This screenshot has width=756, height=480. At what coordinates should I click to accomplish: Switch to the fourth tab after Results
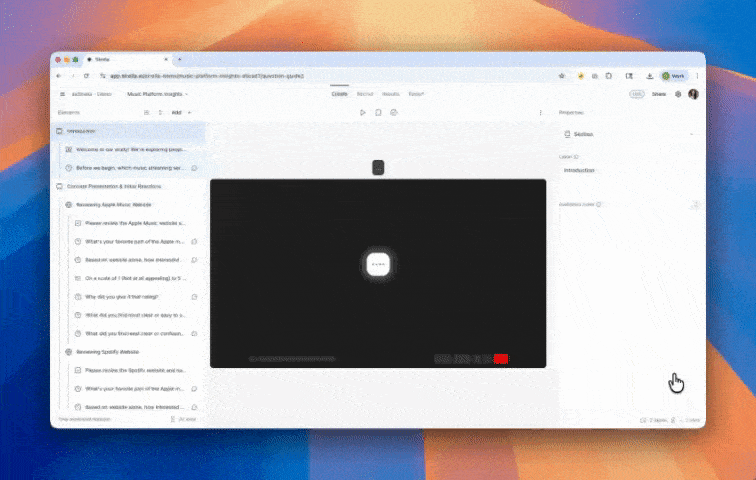(416, 94)
